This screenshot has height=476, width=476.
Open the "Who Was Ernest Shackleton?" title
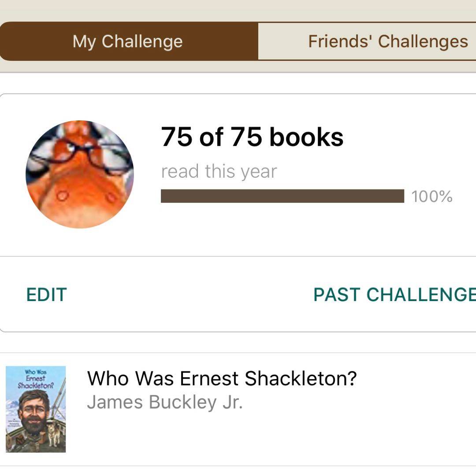click(x=222, y=378)
